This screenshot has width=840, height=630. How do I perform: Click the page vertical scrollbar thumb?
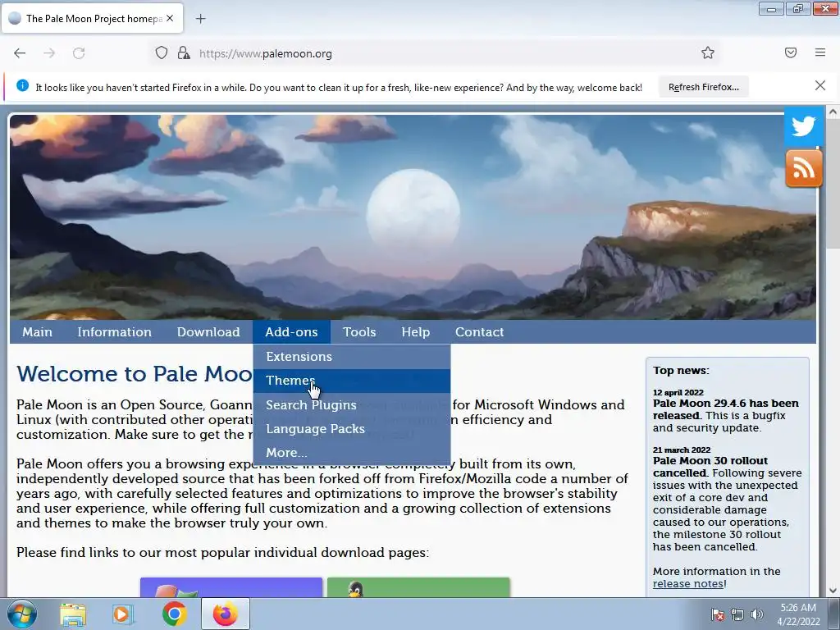point(833,182)
